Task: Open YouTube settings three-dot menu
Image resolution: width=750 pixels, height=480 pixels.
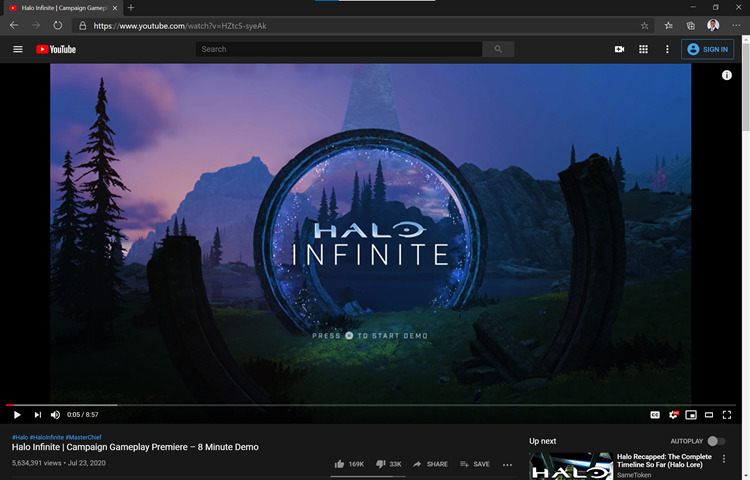Action: tap(667, 49)
